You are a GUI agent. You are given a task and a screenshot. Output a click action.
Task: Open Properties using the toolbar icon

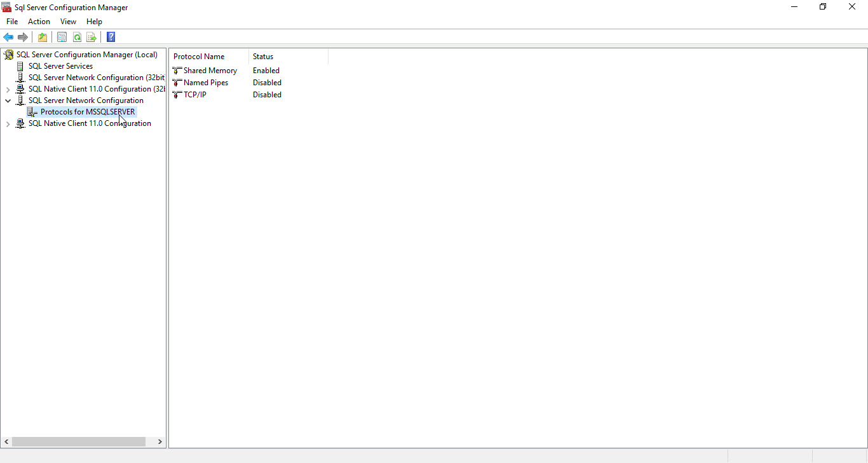[x=62, y=37]
